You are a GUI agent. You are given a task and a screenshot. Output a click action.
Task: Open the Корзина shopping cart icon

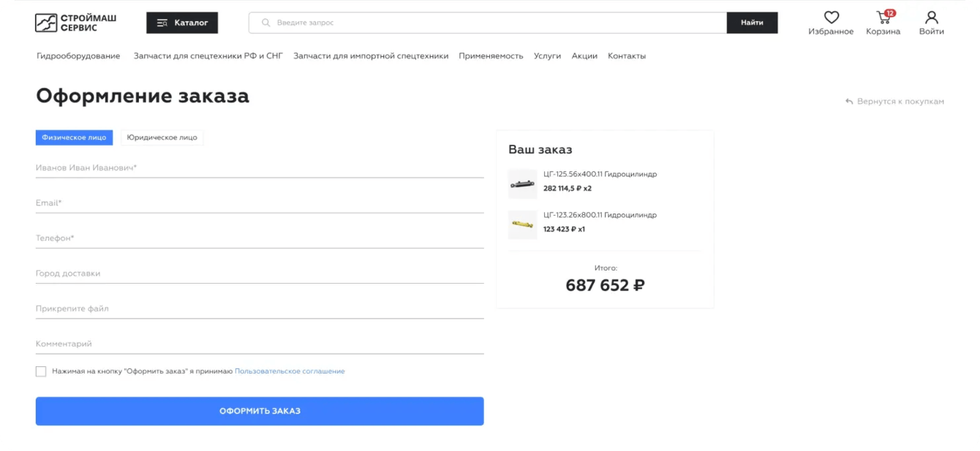[x=883, y=18]
